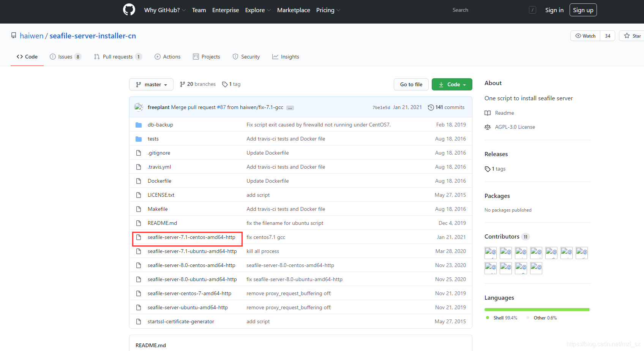This screenshot has height=351, width=644.
Task: Open seafile-server-7.1-ubuntu-amd64-http file
Action: [192, 251]
